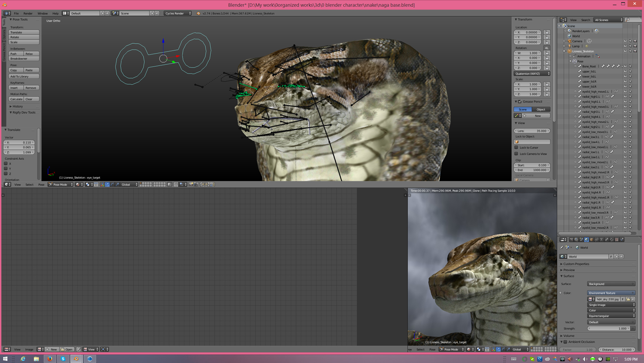The image size is (644, 363).
Task: Click the Camera object icon in outliner
Action: pos(570,41)
